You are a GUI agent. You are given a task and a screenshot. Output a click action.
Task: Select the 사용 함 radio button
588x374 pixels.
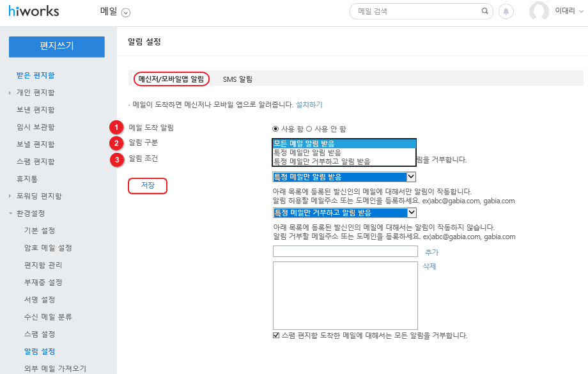275,128
